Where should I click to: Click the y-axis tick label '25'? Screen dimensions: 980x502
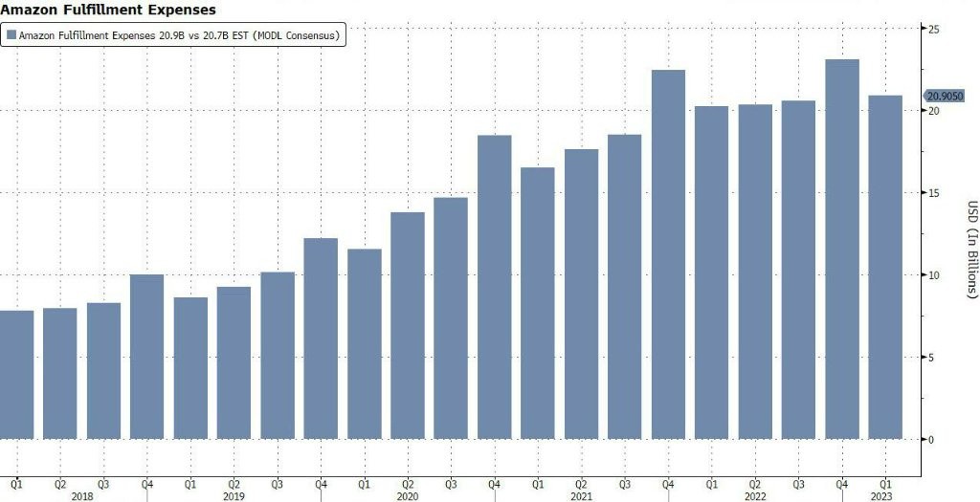[932, 29]
